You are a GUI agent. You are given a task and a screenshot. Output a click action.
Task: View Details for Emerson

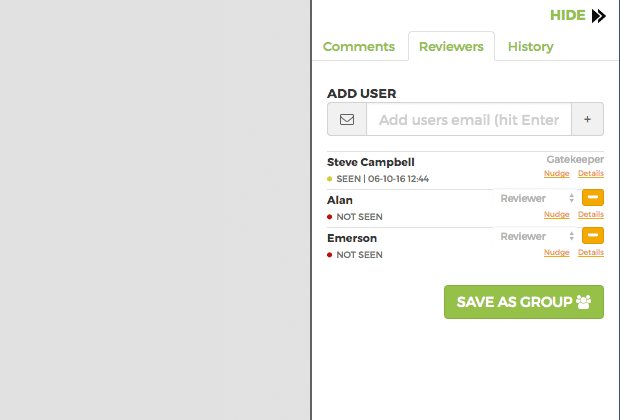(x=591, y=252)
